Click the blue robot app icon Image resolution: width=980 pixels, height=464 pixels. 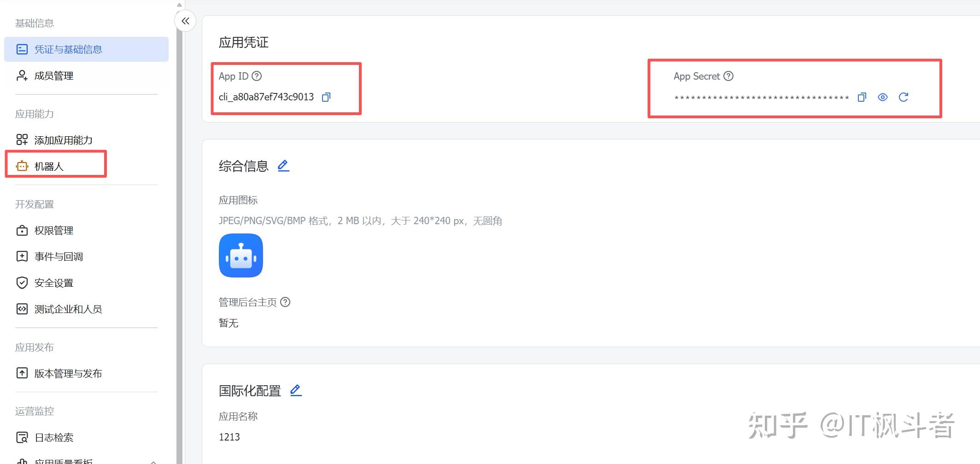click(241, 255)
